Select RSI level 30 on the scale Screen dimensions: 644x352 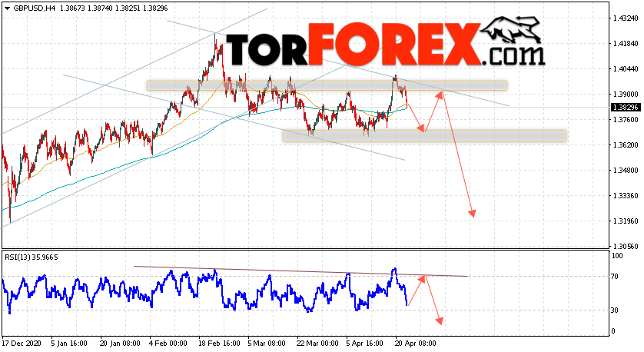pyautogui.click(x=615, y=310)
